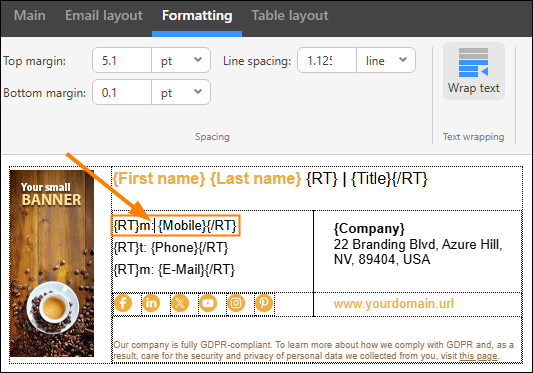This screenshot has height=373, width=533.
Task: Click the Top margin value field
Action: pos(122,61)
